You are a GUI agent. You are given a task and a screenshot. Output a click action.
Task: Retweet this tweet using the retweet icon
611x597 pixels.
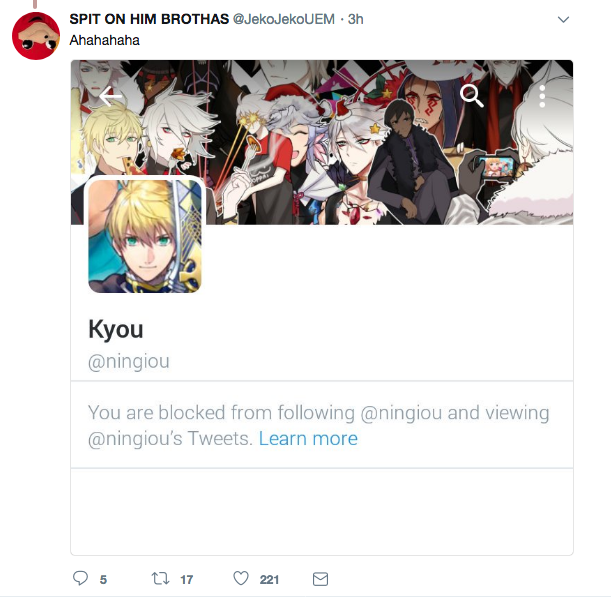pos(160,578)
